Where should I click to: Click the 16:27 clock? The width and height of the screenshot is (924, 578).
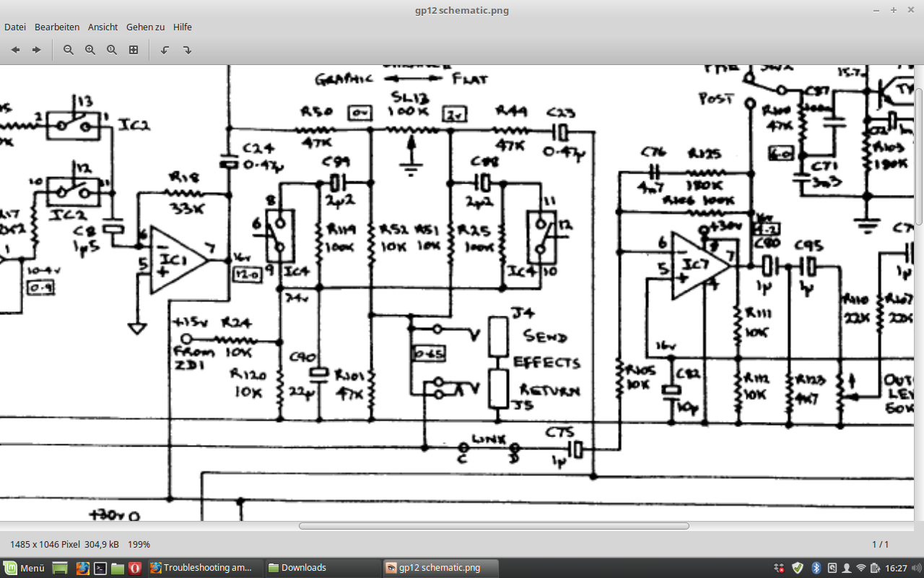(897, 568)
